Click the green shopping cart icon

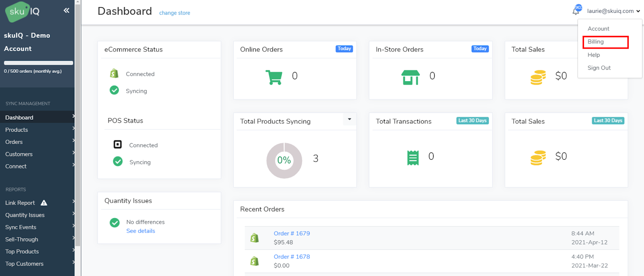tap(274, 77)
